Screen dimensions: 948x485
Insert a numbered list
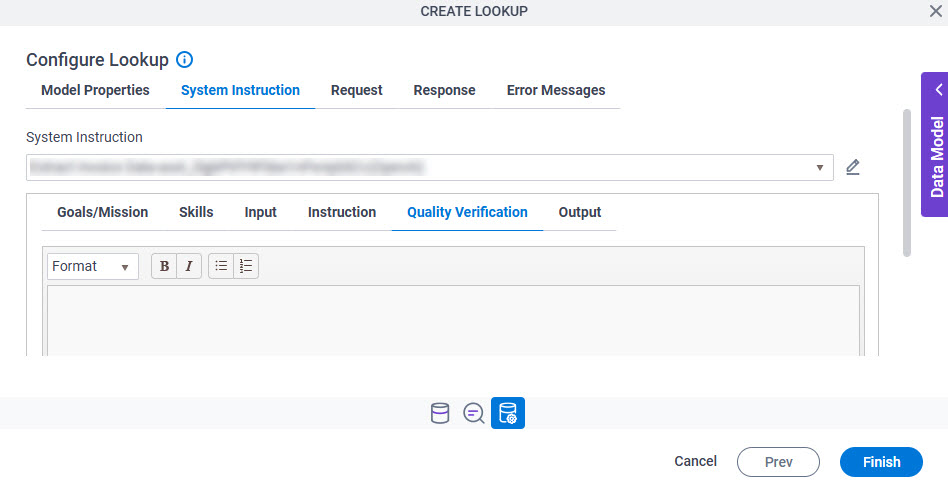click(246, 266)
